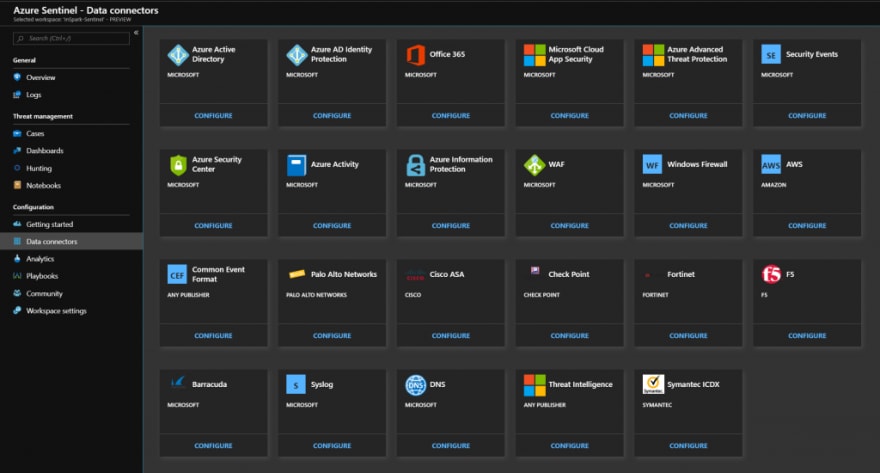Click the F5 red logo icon
Viewport: 880px width, 473px height.
pyautogui.click(x=771, y=274)
